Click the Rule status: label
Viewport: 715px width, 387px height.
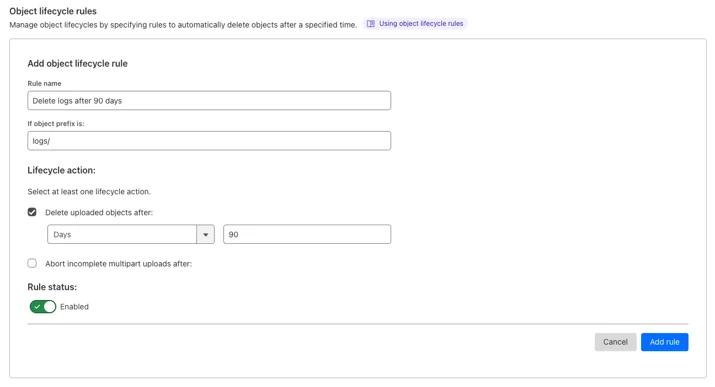(x=52, y=287)
